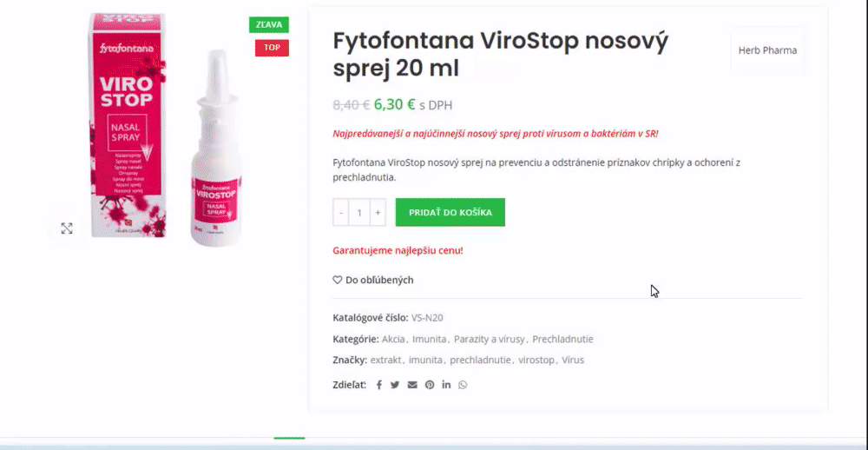
Task: Share product on LinkedIn icon
Action: 446,385
